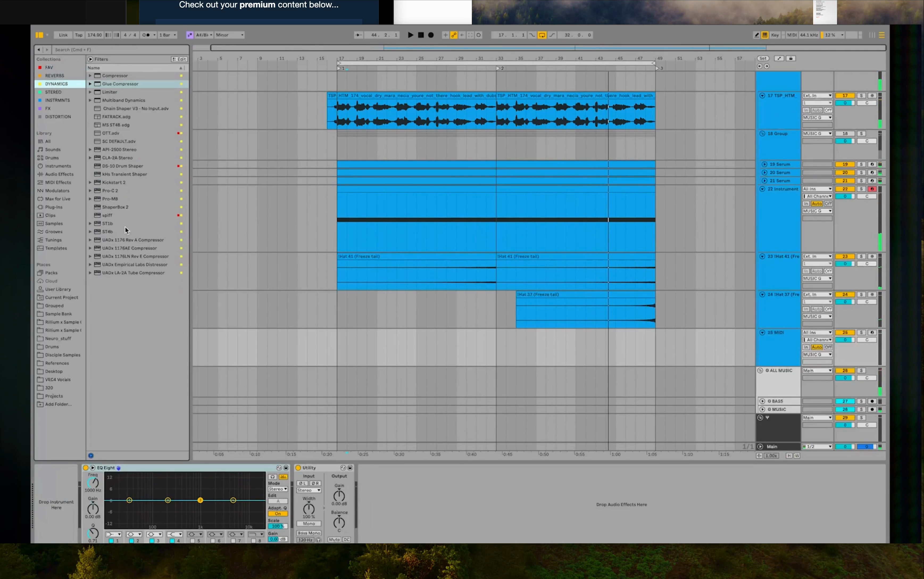Click the Set locator button
The width and height of the screenshot is (924, 579).
coord(763,58)
